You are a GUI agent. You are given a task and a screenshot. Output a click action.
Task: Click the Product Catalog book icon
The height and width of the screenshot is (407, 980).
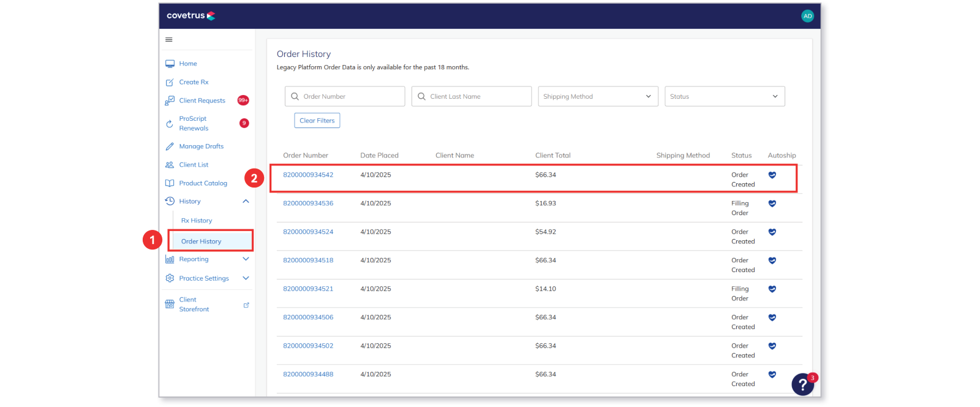(x=170, y=183)
